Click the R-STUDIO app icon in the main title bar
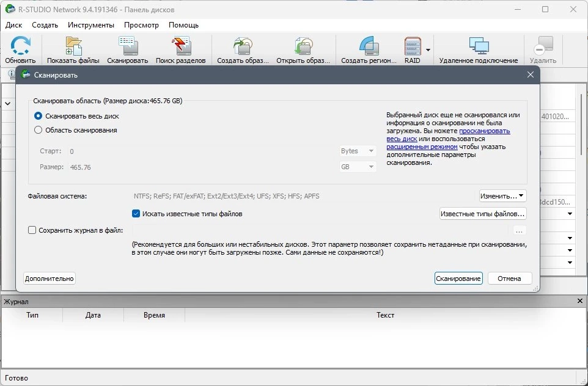 click(x=10, y=9)
